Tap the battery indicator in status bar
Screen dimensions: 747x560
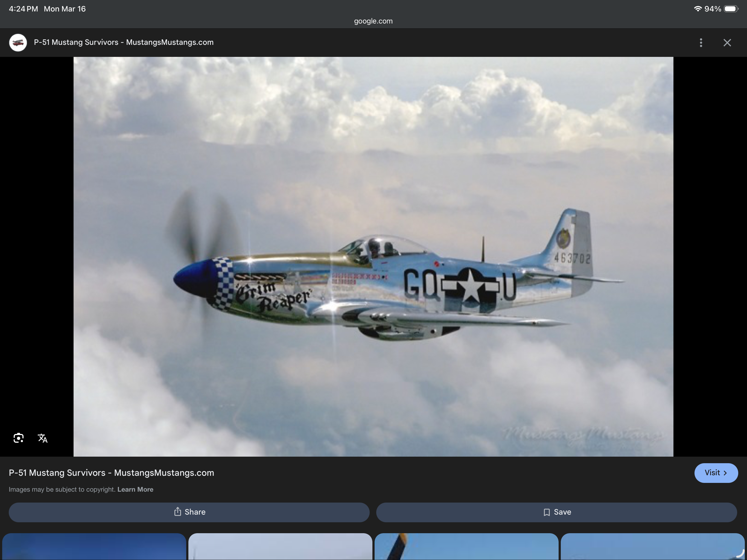coord(731,9)
